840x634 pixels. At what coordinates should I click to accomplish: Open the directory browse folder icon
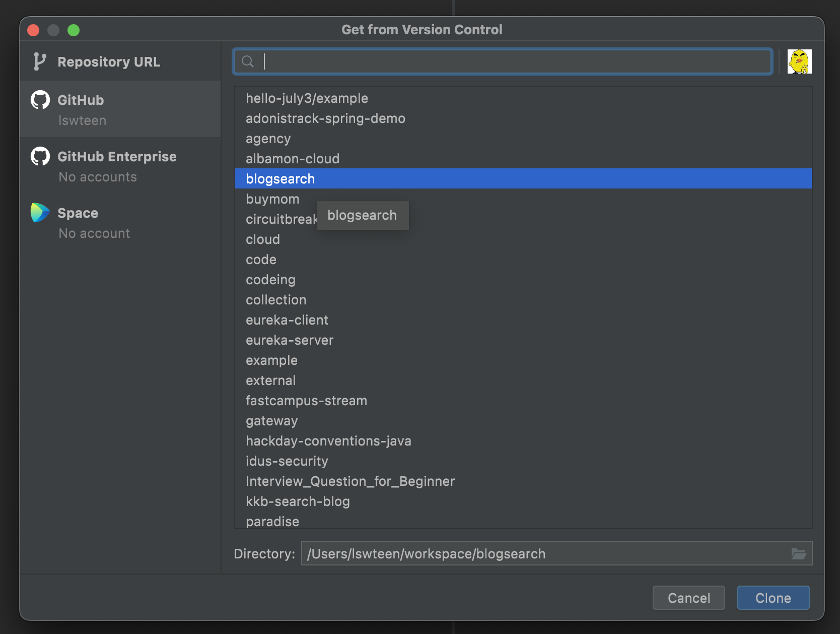click(x=799, y=554)
